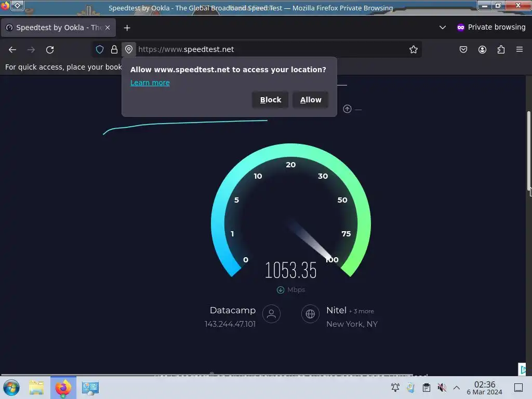Screen dimensions: 532x399
Task: Click the + 3 more servers text
Action: point(362,311)
